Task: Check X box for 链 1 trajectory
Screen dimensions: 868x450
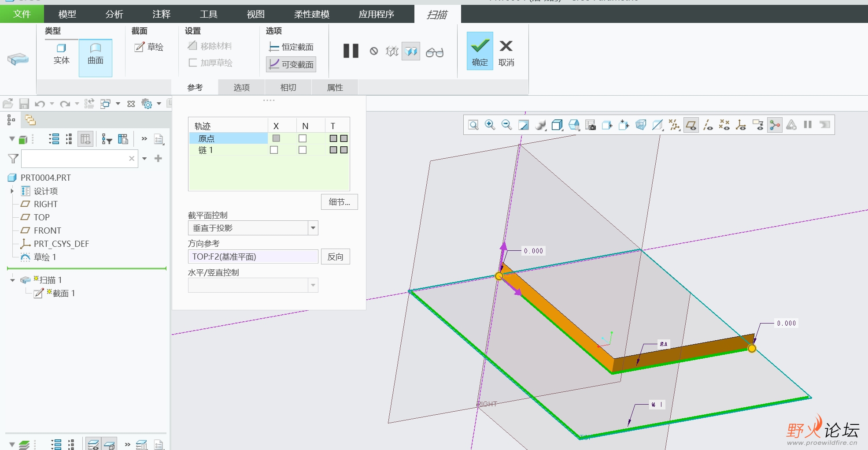Action: [274, 150]
